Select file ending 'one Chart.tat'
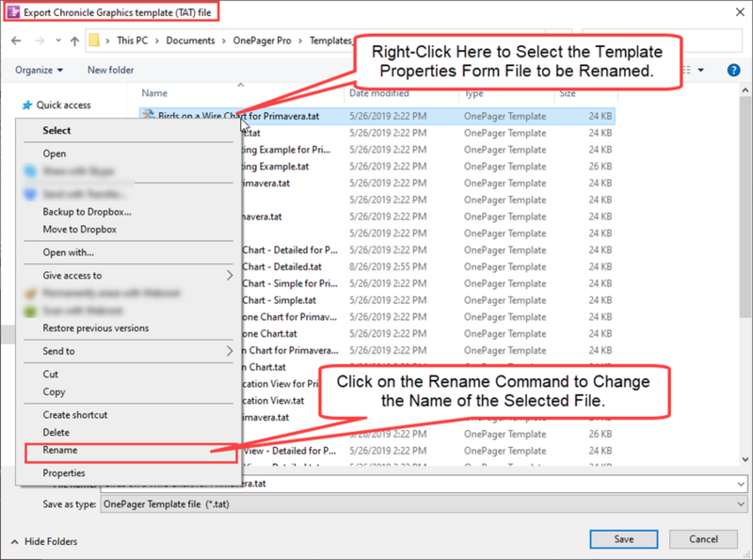Image resolution: width=753 pixels, height=560 pixels. click(428, 334)
